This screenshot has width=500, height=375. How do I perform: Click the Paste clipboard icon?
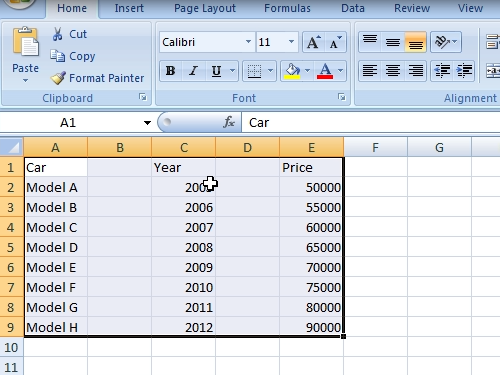click(26, 43)
